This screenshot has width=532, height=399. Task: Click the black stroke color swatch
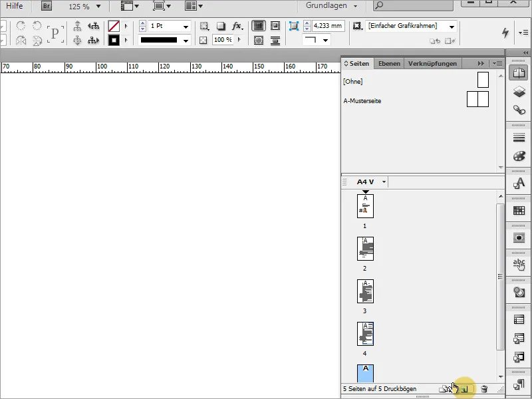point(114,41)
